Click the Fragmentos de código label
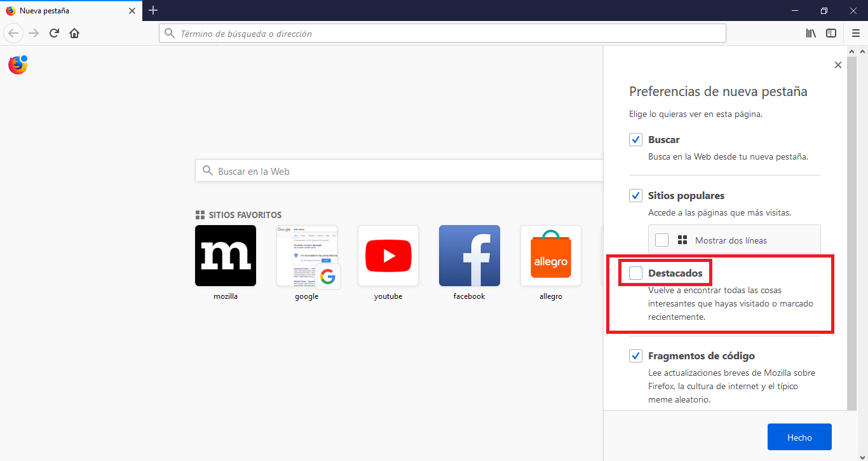The width and height of the screenshot is (868, 461). tap(702, 355)
